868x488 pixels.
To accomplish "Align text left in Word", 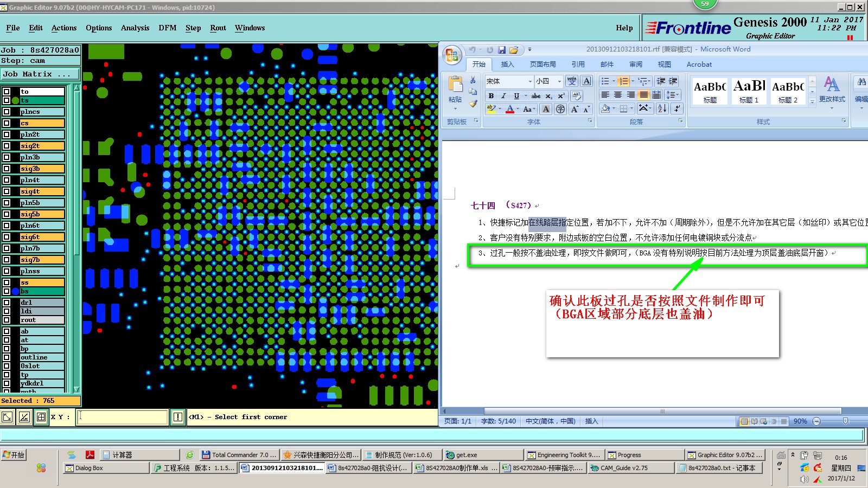I will pos(605,95).
